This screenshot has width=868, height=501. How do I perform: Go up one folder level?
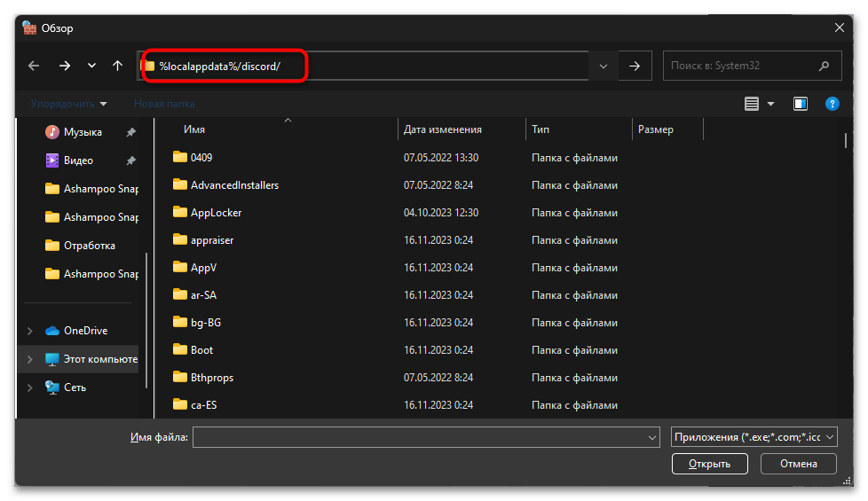[x=117, y=66]
